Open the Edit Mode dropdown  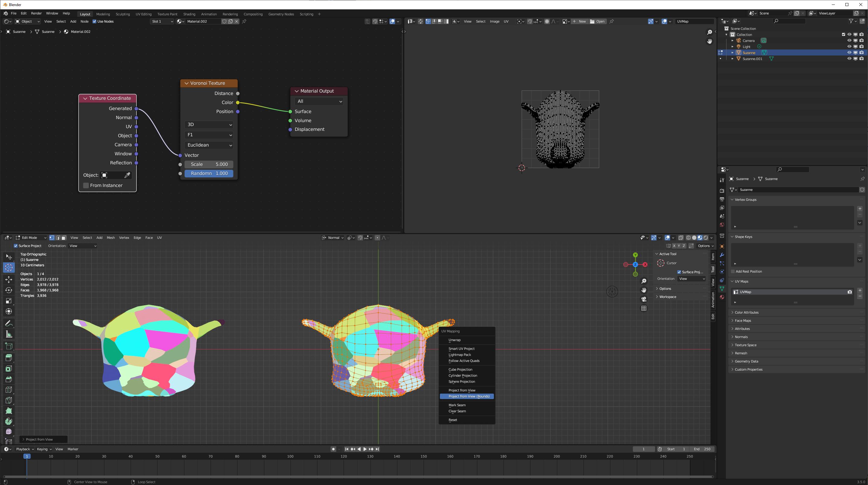point(31,238)
